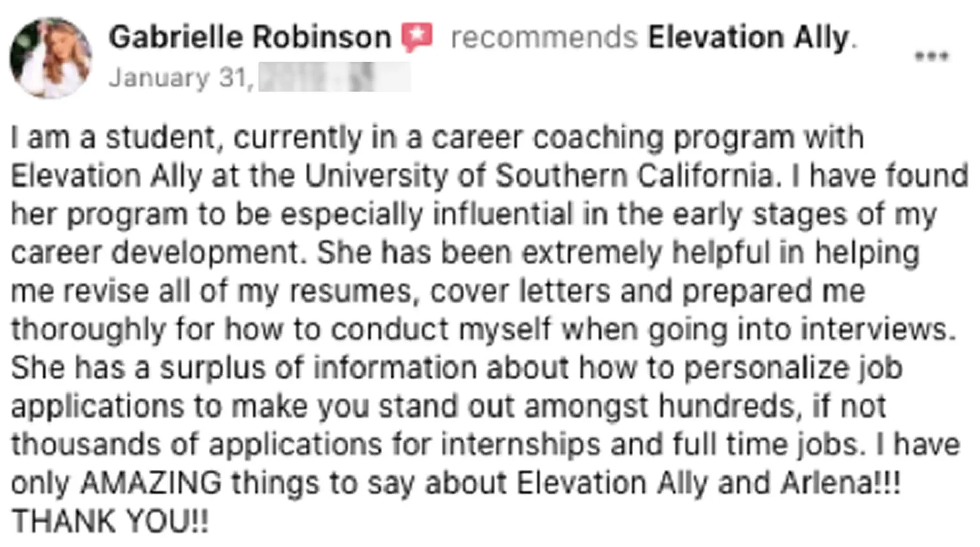
Task: Click the January 31 post timestamp
Action: pos(180,78)
